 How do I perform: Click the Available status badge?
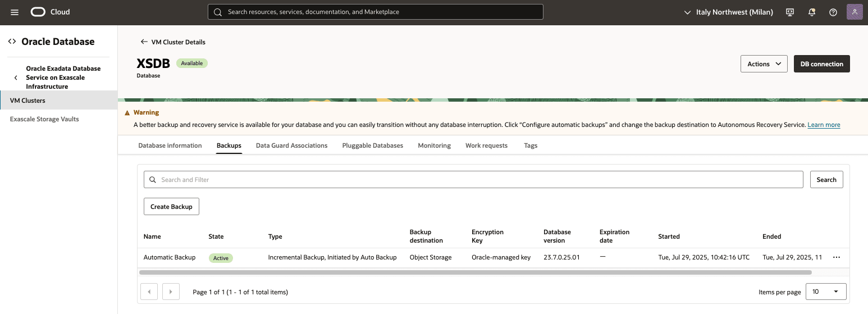tap(192, 63)
